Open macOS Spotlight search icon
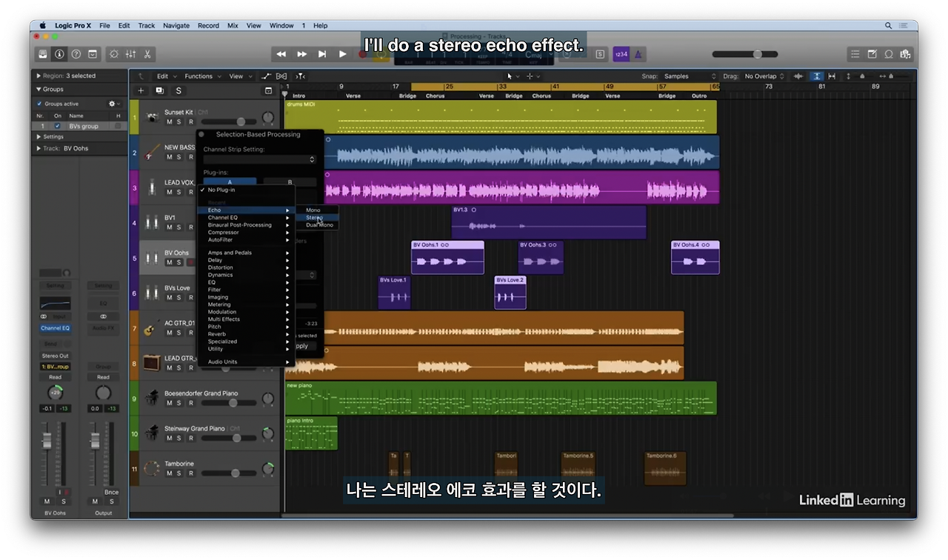Screen dimensions: 948x560 (x=889, y=25)
